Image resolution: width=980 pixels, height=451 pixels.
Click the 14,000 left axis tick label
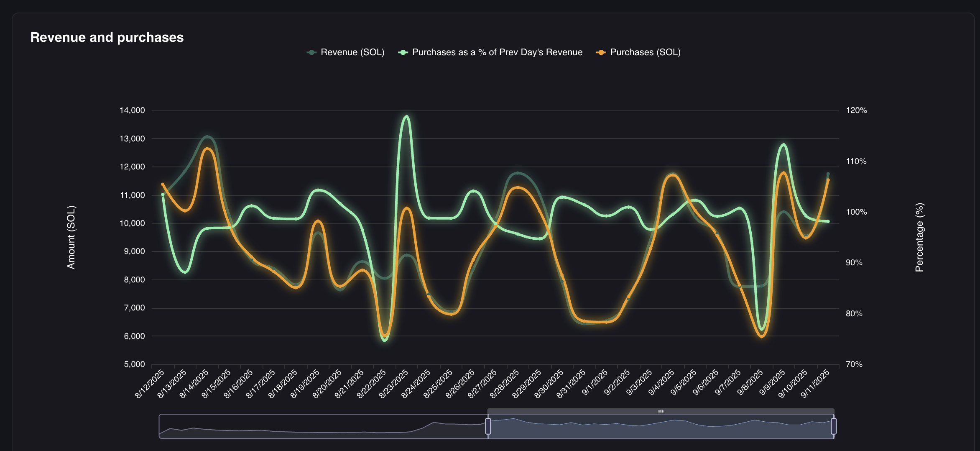point(132,110)
